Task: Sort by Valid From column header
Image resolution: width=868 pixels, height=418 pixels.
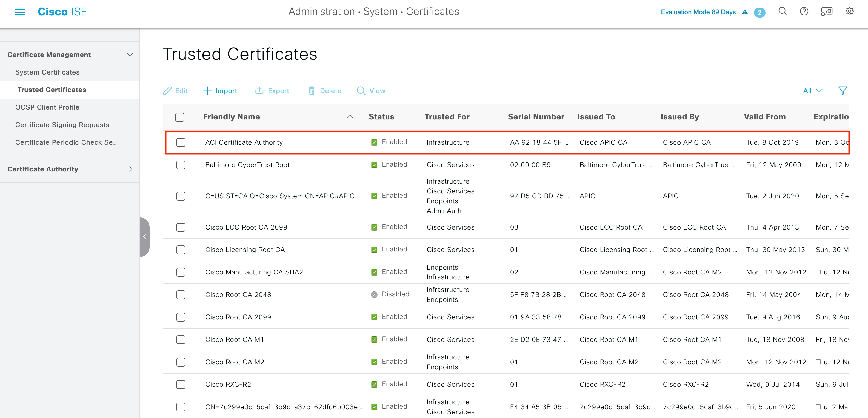Action: [x=764, y=117]
